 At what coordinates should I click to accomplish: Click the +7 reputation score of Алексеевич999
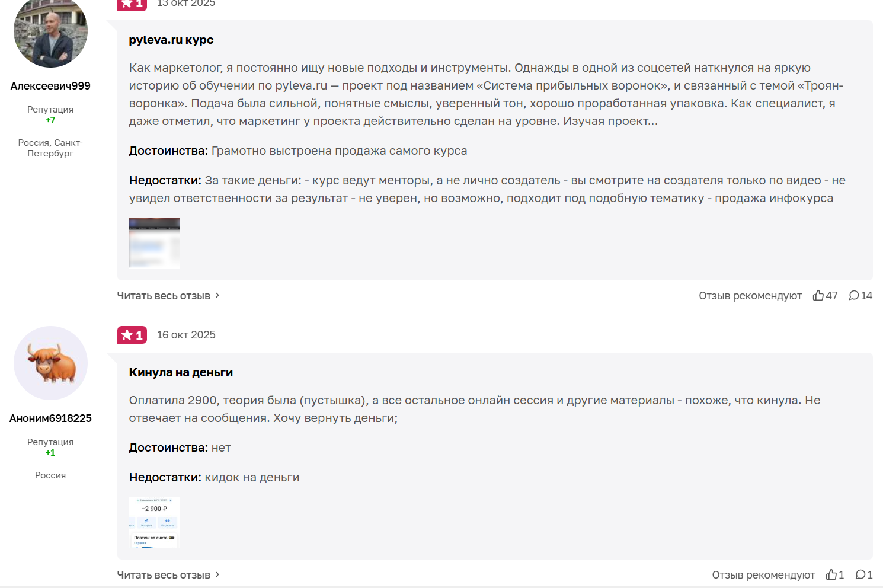pyautogui.click(x=50, y=120)
